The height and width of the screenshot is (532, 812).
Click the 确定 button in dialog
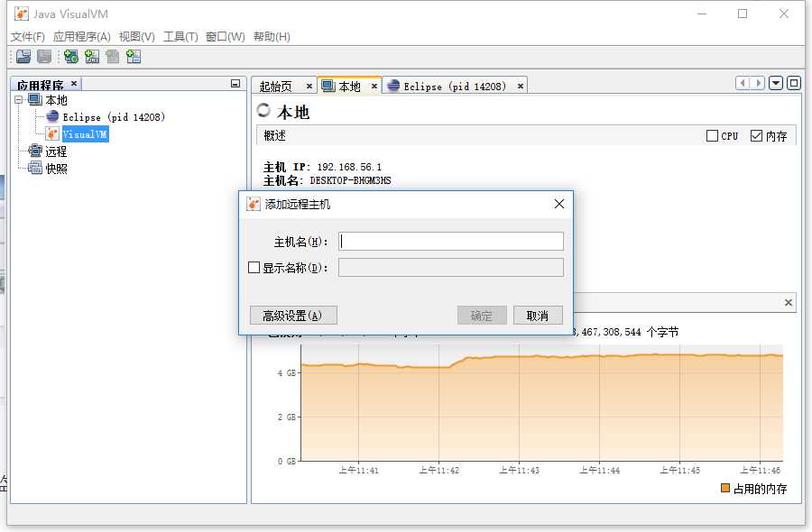click(x=482, y=316)
